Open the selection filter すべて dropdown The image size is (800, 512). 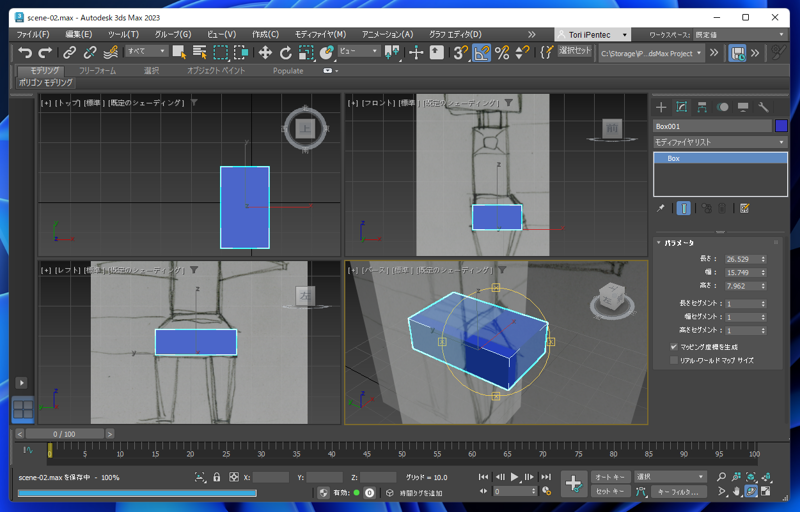tap(146, 51)
